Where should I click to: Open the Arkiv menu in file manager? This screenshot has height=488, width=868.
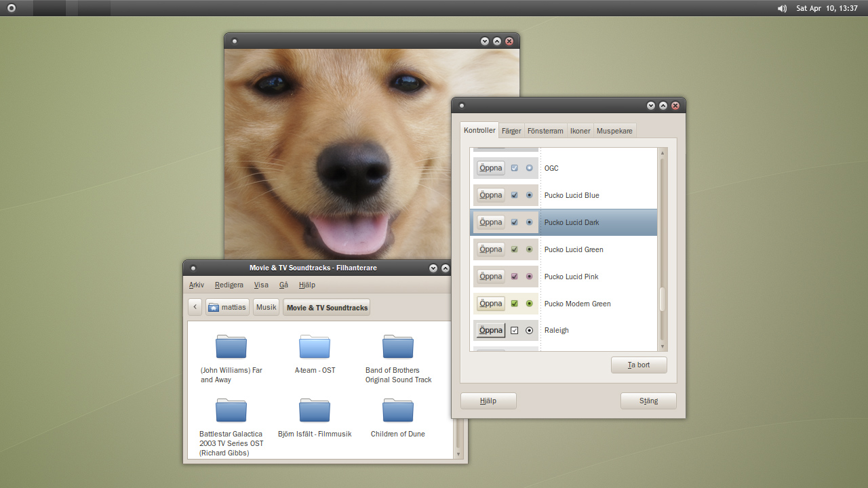(x=197, y=285)
